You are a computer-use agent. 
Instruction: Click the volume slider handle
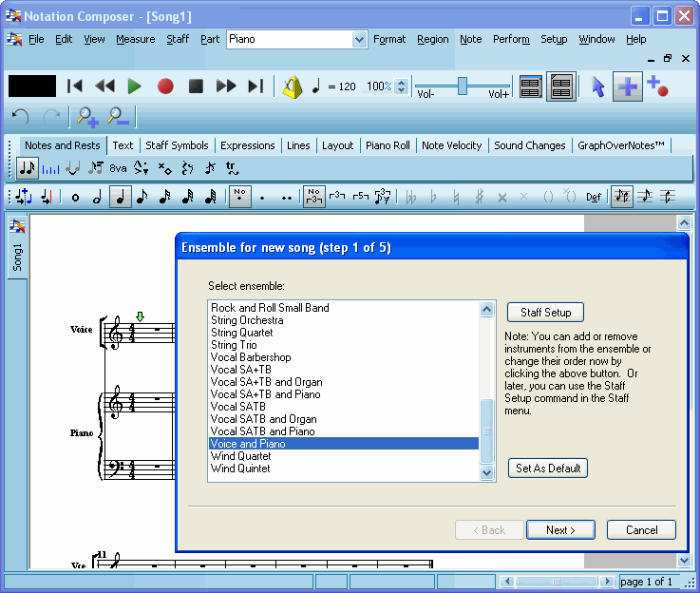463,86
